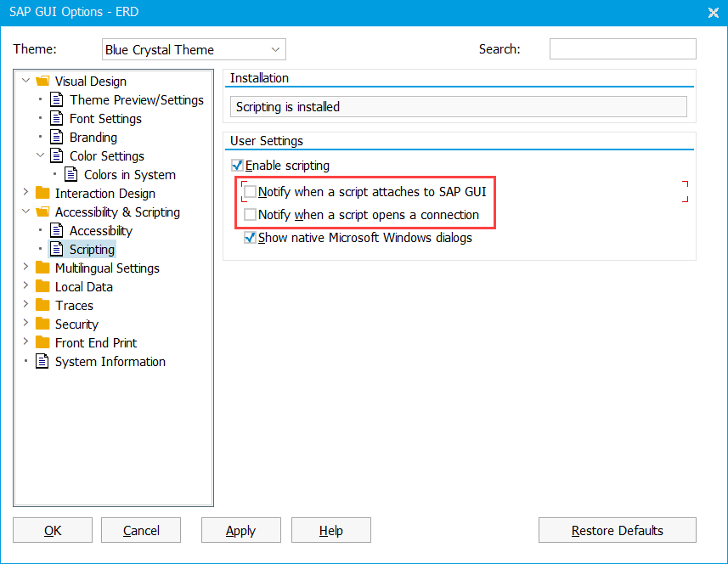This screenshot has width=728, height=564.
Task: Select Accessibility & Scripting label in the tree
Action: tap(117, 212)
